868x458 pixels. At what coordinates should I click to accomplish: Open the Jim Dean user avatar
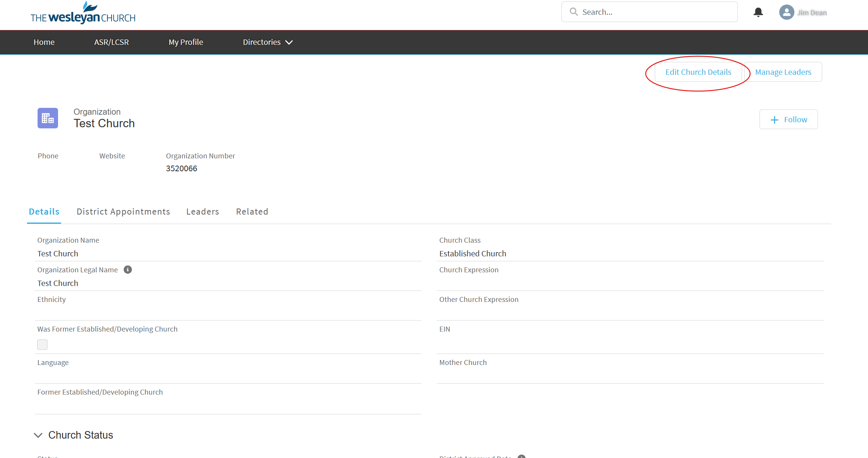(786, 12)
